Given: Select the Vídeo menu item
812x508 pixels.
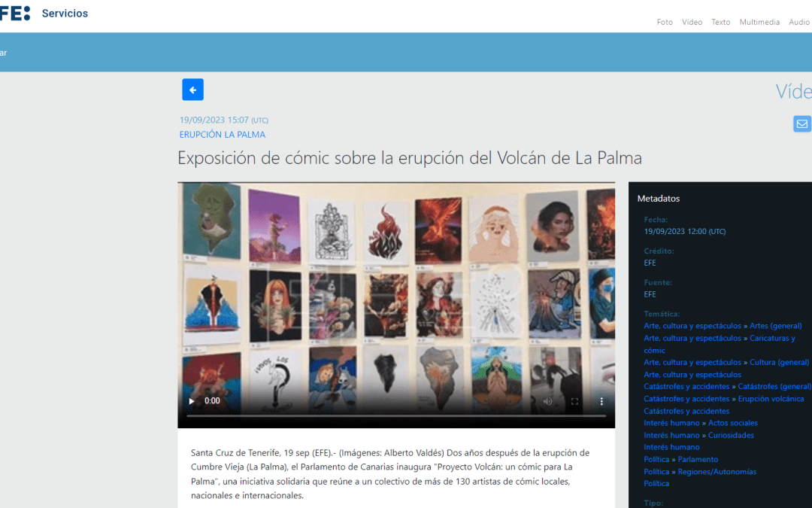Looking at the screenshot, I should (692, 22).
